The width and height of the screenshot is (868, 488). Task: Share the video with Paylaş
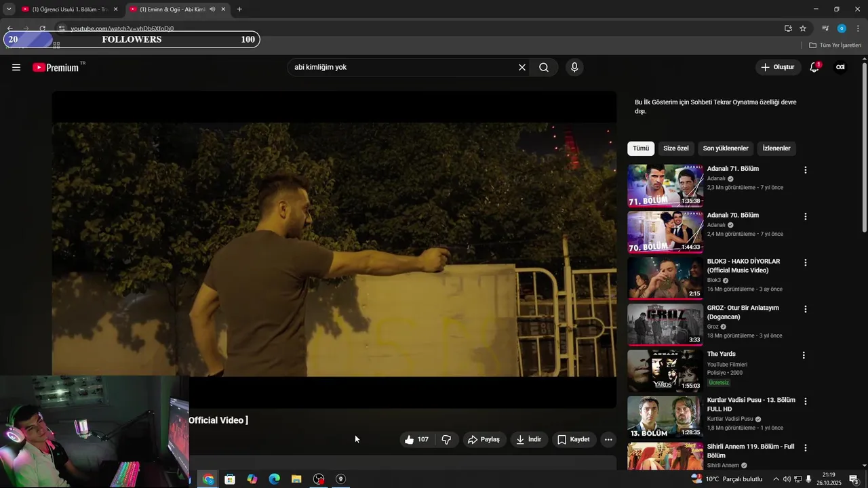(x=484, y=439)
